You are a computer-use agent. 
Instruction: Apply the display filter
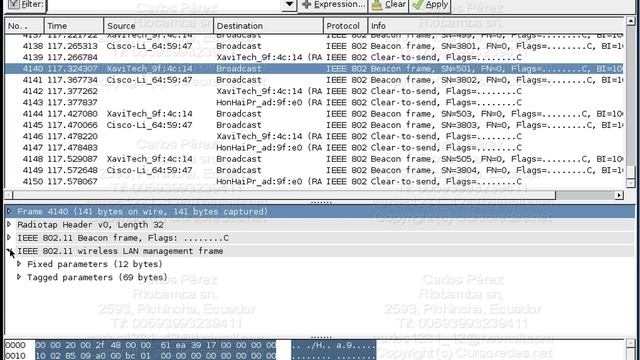[430, 5]
